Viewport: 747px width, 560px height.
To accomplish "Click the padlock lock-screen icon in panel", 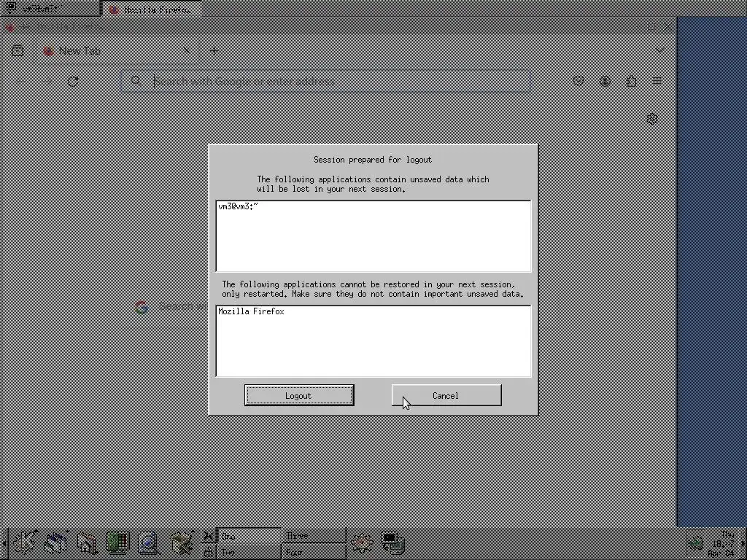I will click(x=208, y=551).
